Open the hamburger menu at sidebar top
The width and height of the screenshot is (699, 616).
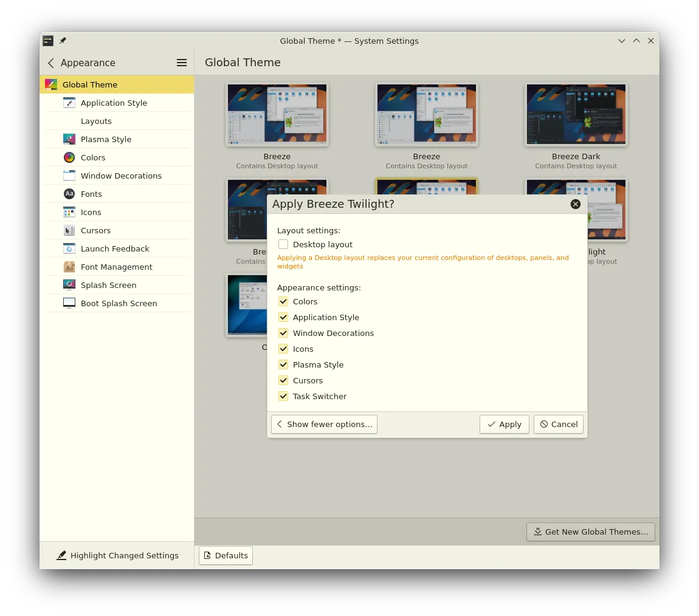click(x=181, y=63)
